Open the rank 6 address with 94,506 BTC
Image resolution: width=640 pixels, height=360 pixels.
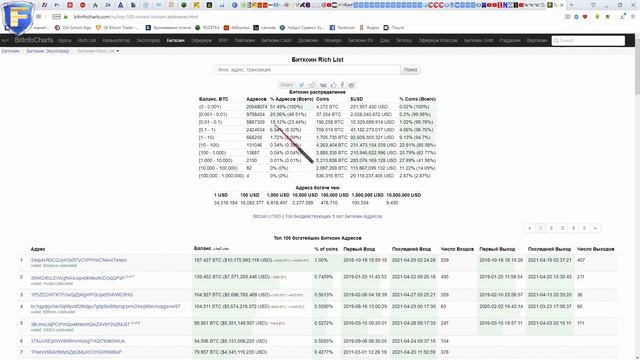click(x=78, y=341)
